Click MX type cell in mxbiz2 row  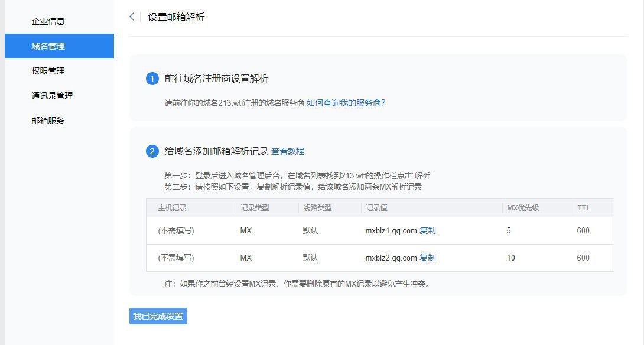(x=246, y=258)
